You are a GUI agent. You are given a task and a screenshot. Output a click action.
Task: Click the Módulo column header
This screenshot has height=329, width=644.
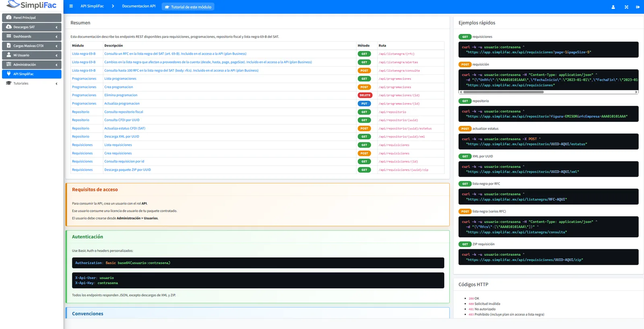tap(78, 46)
